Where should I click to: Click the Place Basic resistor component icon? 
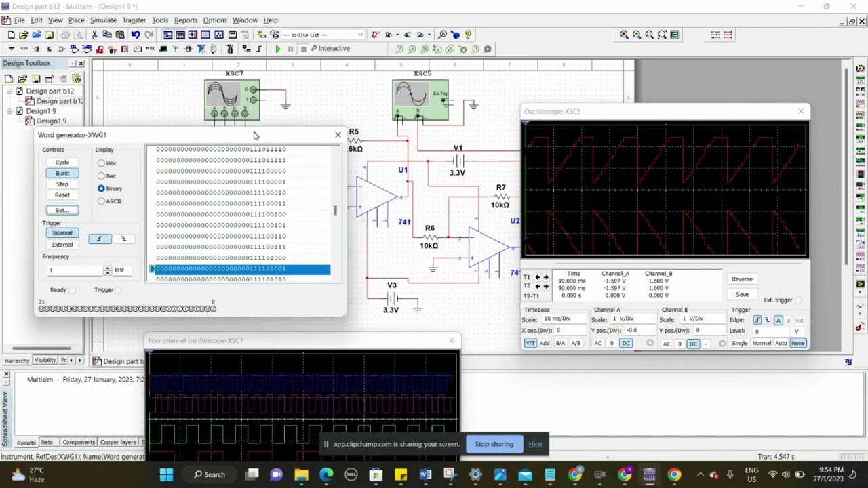pos(24,49)
